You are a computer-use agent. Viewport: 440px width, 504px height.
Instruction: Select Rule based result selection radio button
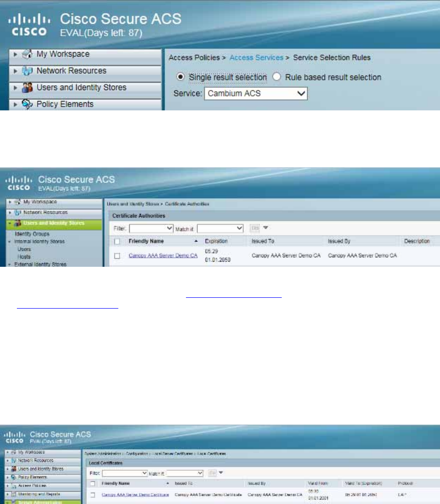277,77
